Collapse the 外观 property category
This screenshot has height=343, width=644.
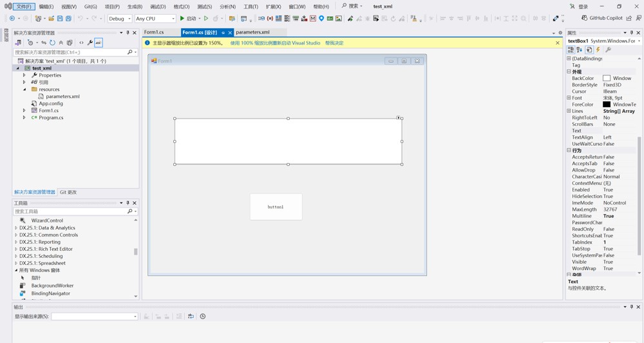point(569,72)
